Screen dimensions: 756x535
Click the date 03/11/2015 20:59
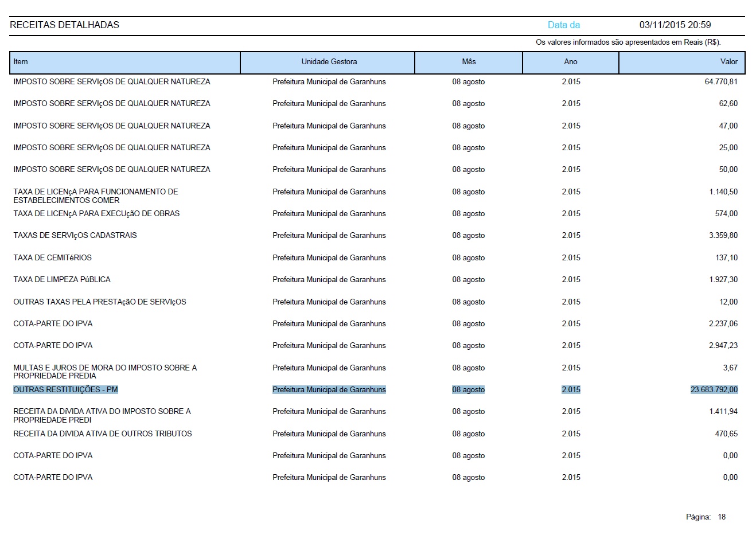tap(675, 25)
